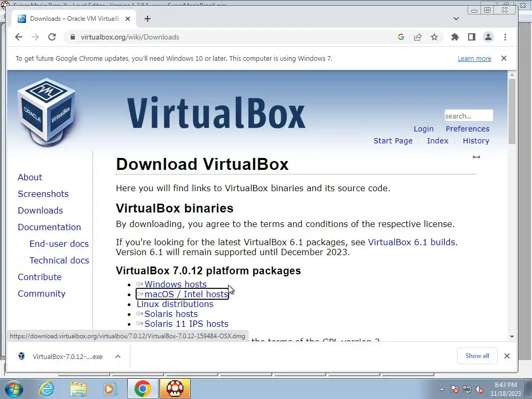Open Contribute in the sidebar
The width and height of the screenshot is (532, 399).
(39, 277)
